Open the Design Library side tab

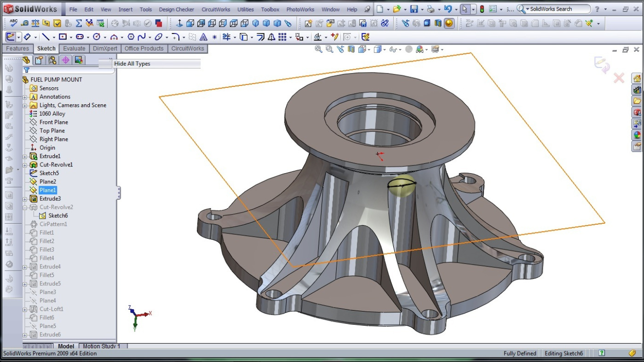pos(637,90)
